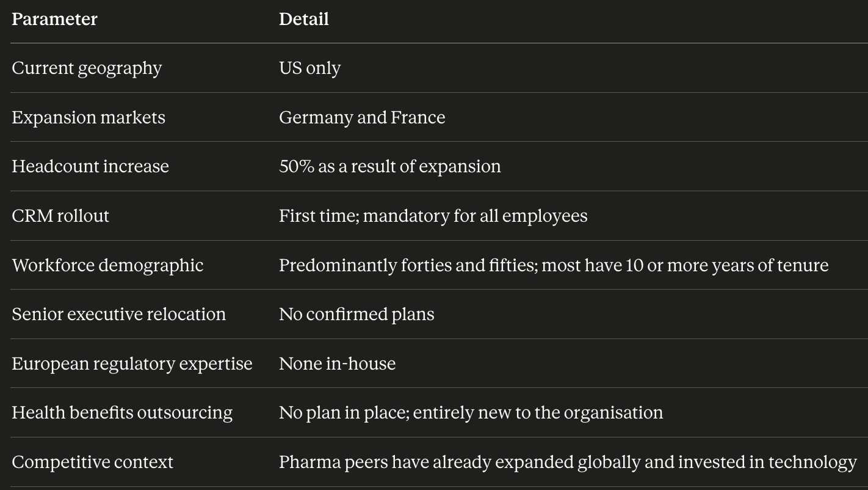
Task: Click the Parameter column header
Action: 54,20
